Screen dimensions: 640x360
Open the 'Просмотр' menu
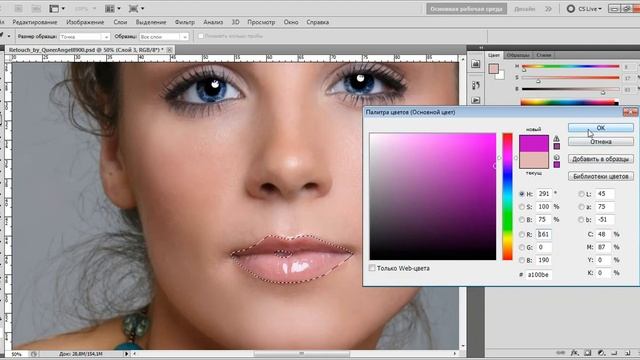pyautogui.click(x=261, y=22)
